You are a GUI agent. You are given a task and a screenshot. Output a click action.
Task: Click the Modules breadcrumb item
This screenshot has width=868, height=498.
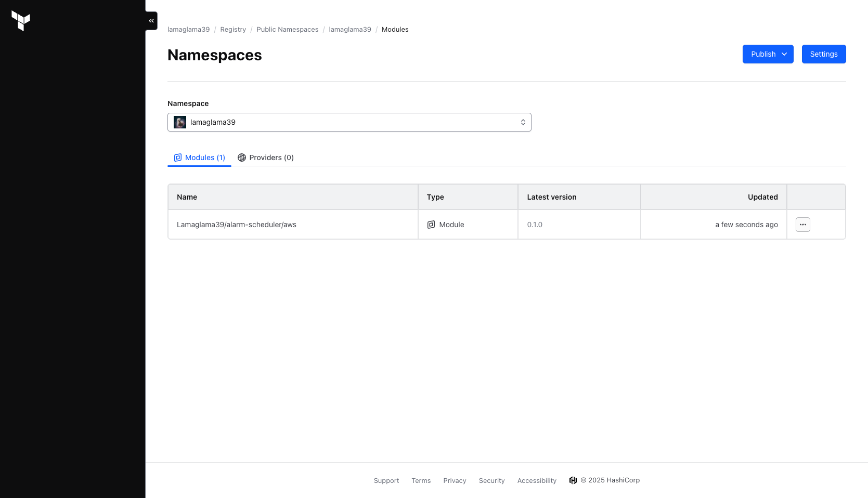point(395,30)
